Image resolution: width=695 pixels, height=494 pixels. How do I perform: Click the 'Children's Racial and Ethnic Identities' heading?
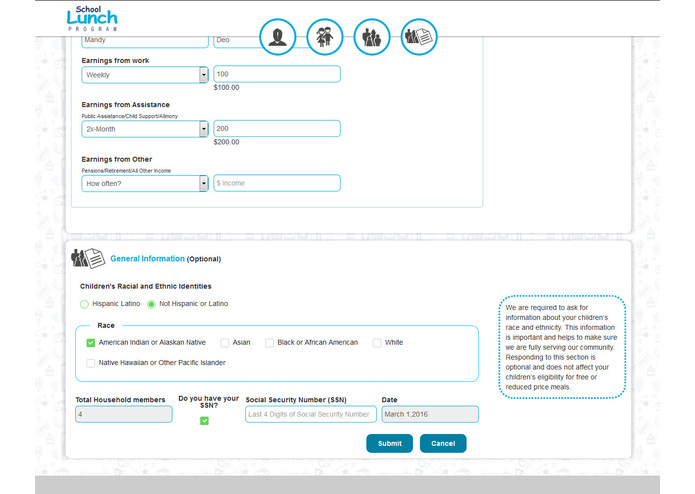[x=145, y=286]
